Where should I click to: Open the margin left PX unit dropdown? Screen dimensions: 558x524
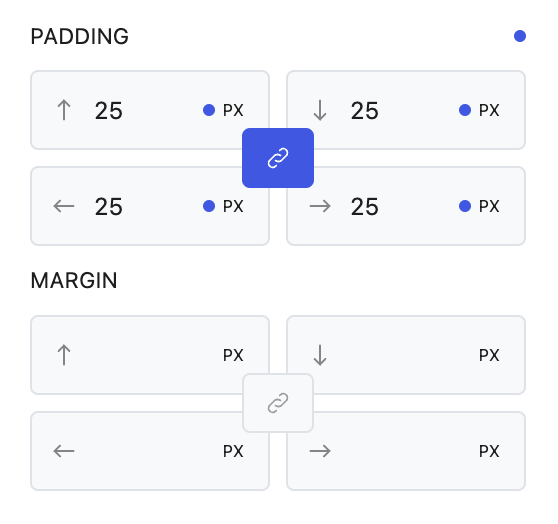tap(233, 451)
